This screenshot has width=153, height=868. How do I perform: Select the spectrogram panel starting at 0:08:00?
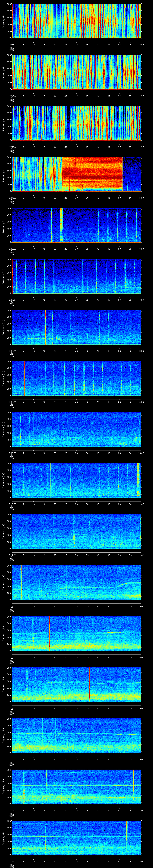point(77,378)
